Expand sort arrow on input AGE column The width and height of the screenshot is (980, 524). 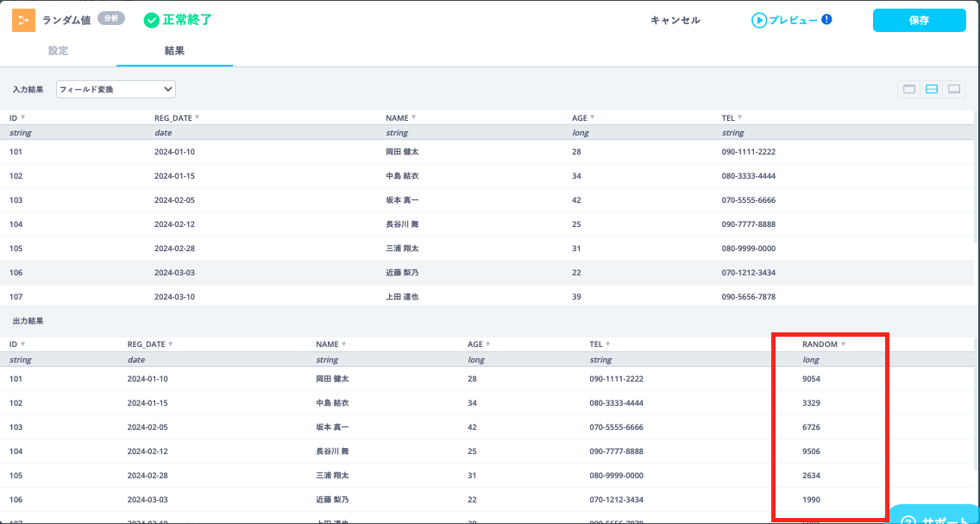[x=592, y=117]
